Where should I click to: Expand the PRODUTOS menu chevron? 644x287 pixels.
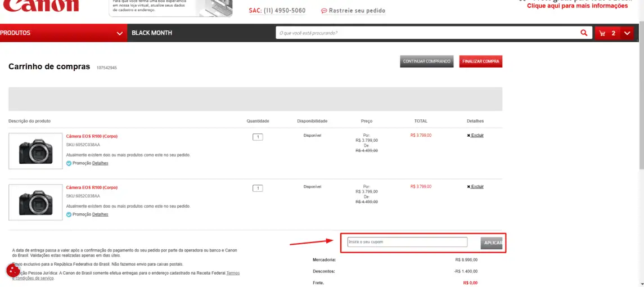coord(119,33)
